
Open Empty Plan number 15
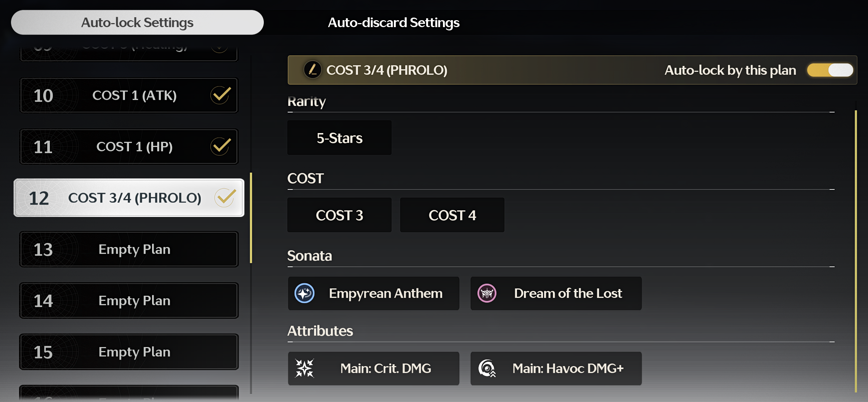(x=129, y=352)
